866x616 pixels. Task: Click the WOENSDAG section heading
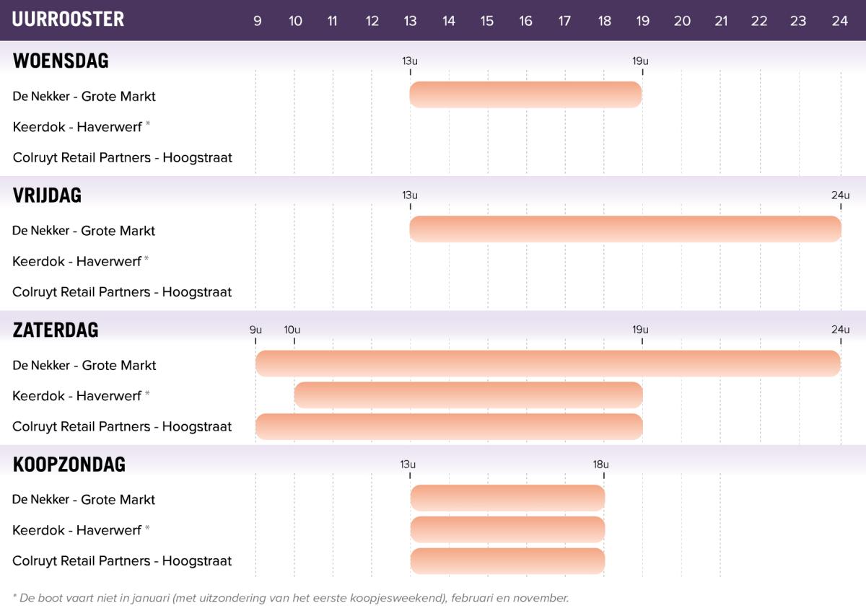[x=61, y=61]
